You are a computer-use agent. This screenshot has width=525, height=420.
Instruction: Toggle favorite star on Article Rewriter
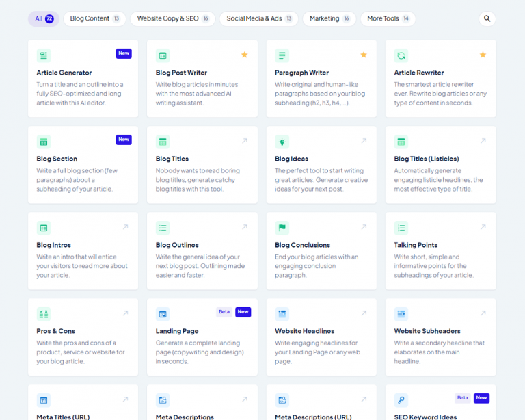tap(483, 55)
